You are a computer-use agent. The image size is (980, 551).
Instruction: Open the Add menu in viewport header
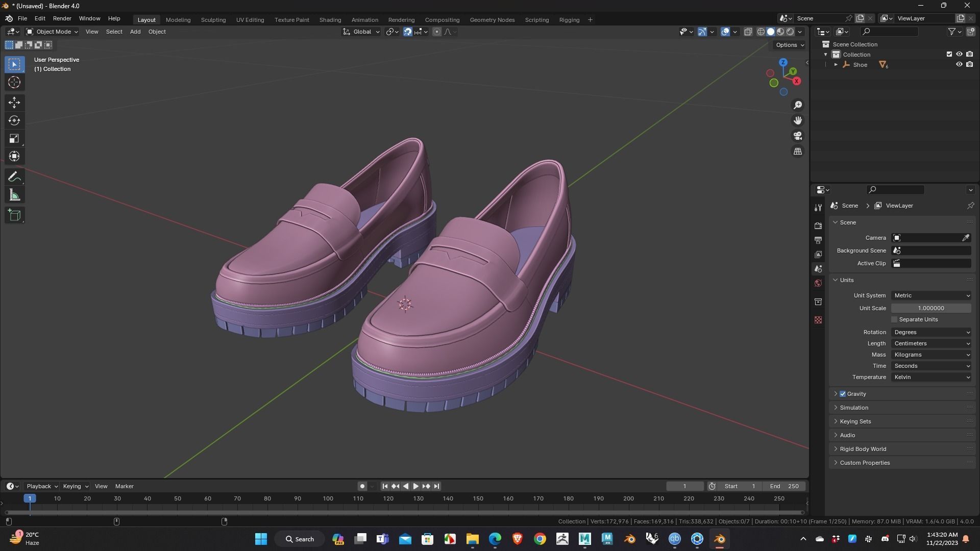pyautogui.click(x=135, y=32)
